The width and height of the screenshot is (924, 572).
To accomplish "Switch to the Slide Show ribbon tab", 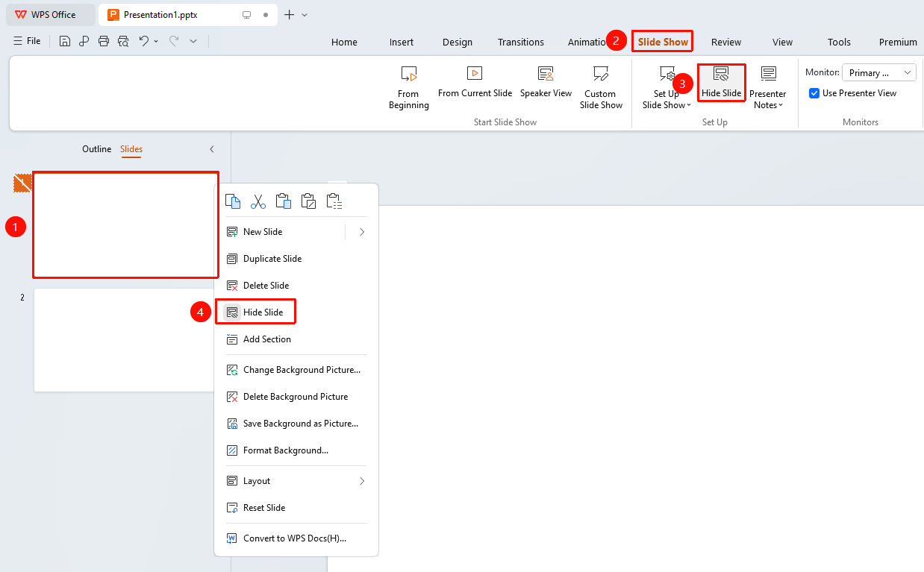I will click(x=663, y=42).
